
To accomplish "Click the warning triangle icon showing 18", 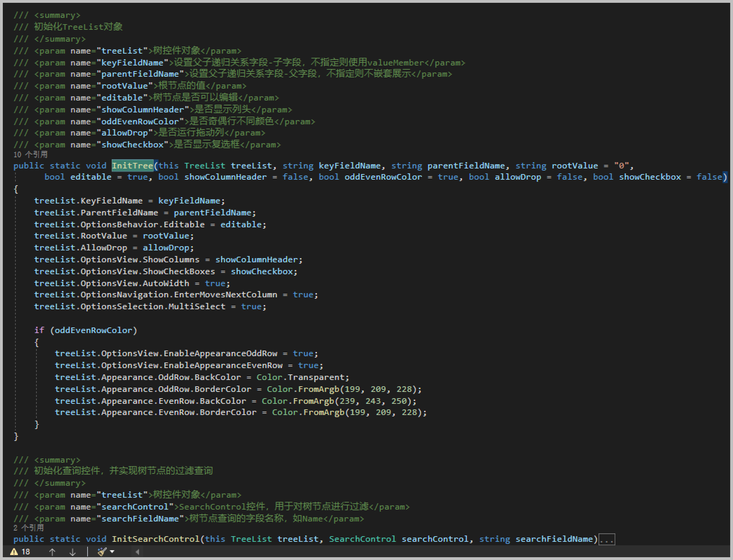I will (x=14, y=552).
